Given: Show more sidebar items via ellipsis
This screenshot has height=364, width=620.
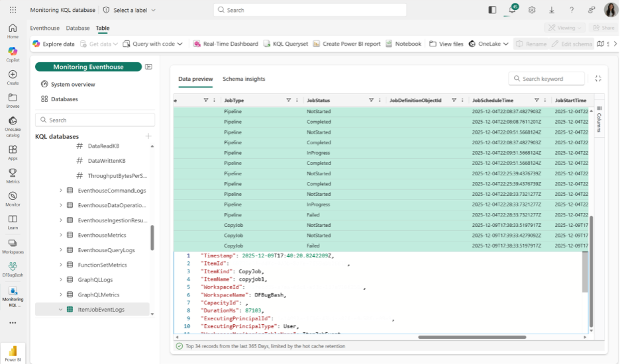Looking at the screenshot, I should pos(13,323).
